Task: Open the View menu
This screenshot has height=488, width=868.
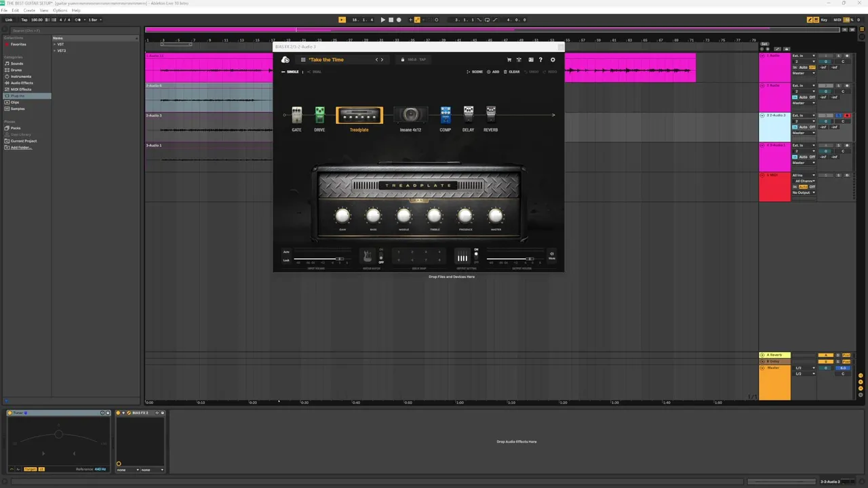Action: [44, 10]
